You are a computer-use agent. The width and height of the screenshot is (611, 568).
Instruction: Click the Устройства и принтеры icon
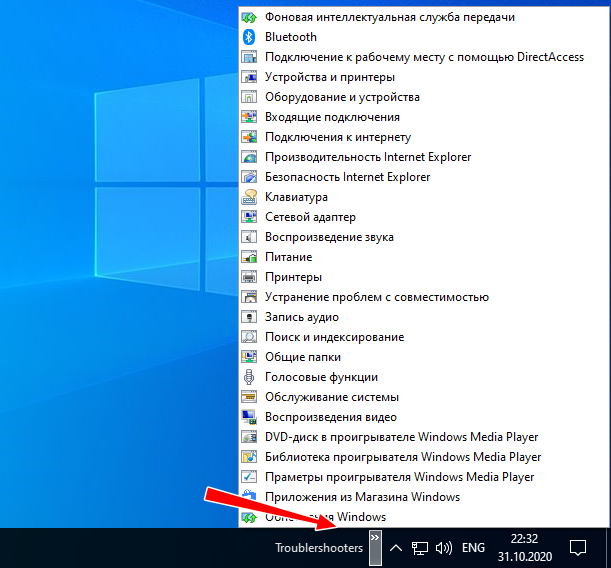pos(249,77)
